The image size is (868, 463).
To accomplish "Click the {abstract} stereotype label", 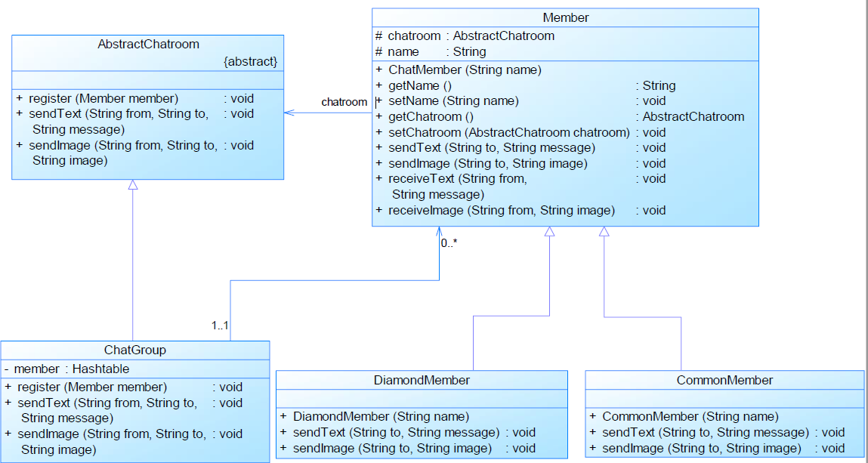I will [x=250, y=60].
